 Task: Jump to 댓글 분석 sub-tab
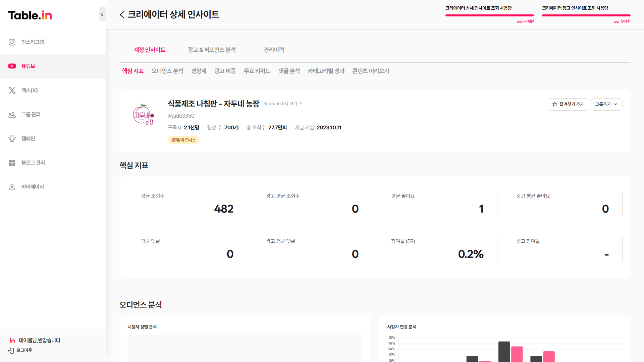(x=289, y=71)
